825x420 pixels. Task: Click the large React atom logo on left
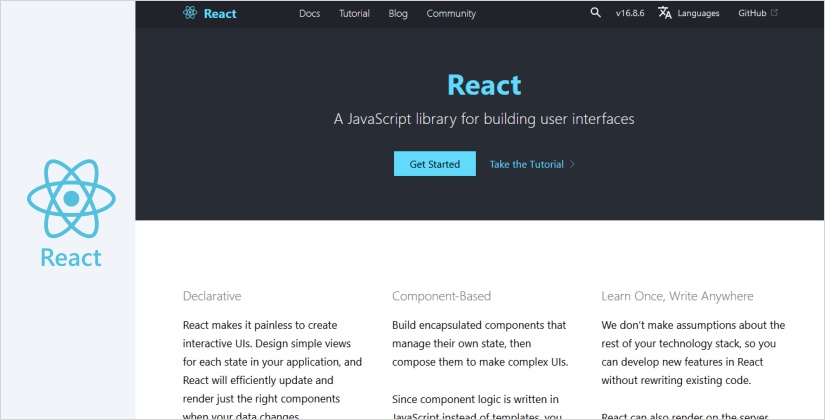pos(71,198)
